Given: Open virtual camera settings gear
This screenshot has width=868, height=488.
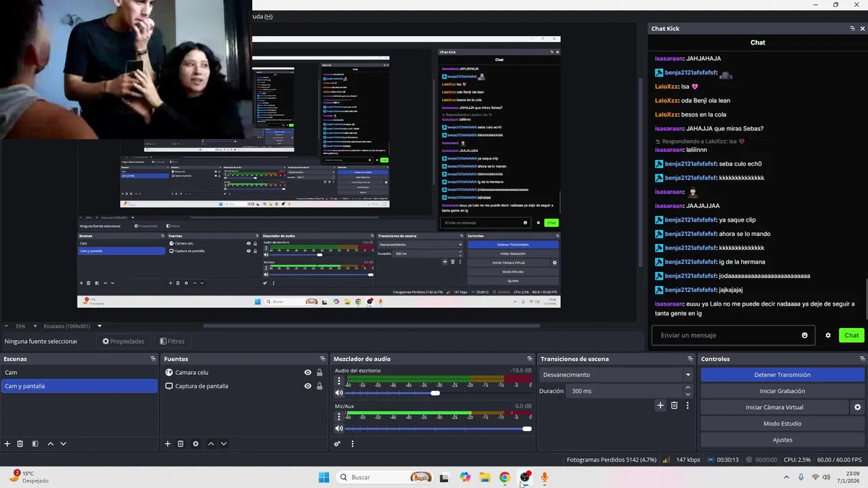Looking at the screenshot, I should pos(857,407).
